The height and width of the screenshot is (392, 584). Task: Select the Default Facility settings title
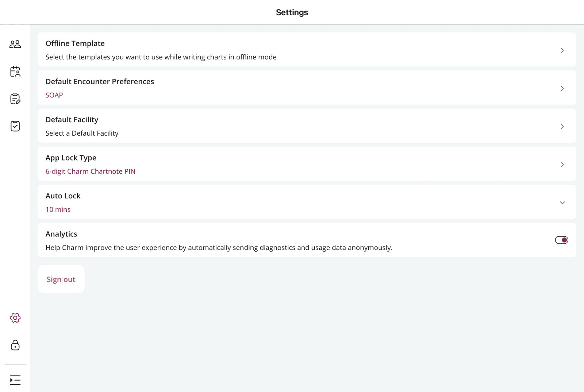click(x=72, y=120)
